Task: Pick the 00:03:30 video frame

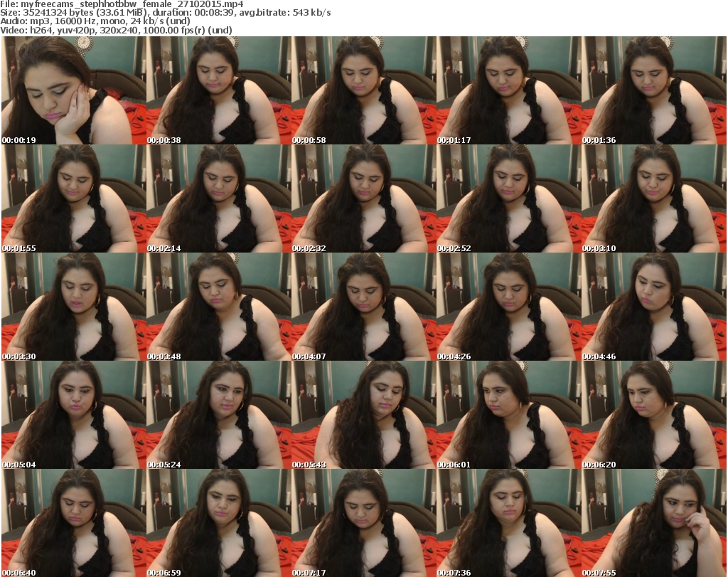Action: [x=74, y=307]
